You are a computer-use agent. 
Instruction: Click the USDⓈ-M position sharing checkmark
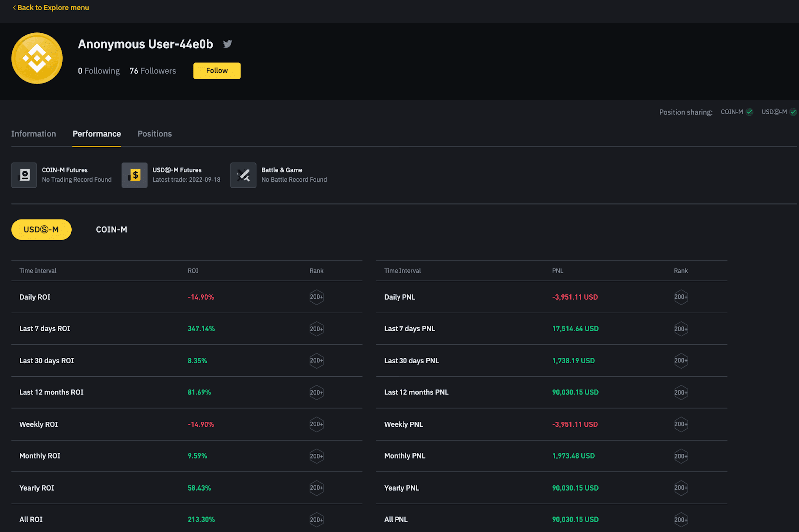pyautogui.click(x=793, y=112)
